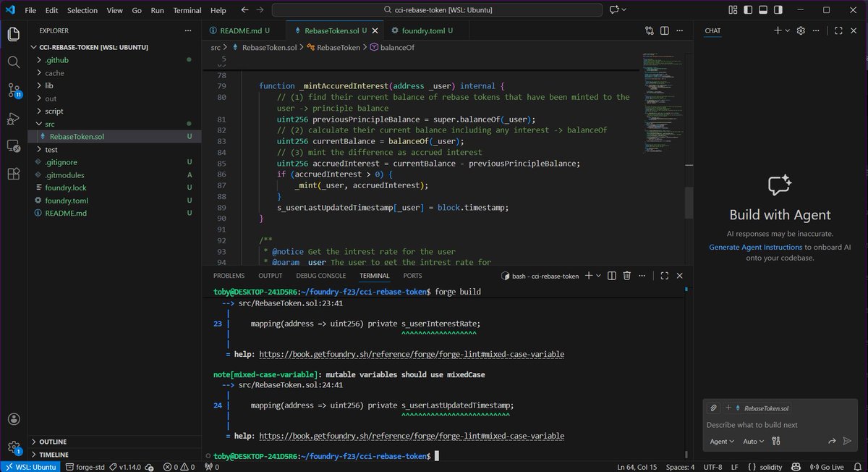This screenshot has height=472, width=868.
Task: Open the Explorer view in activity bar
Action: pos(14,34)
